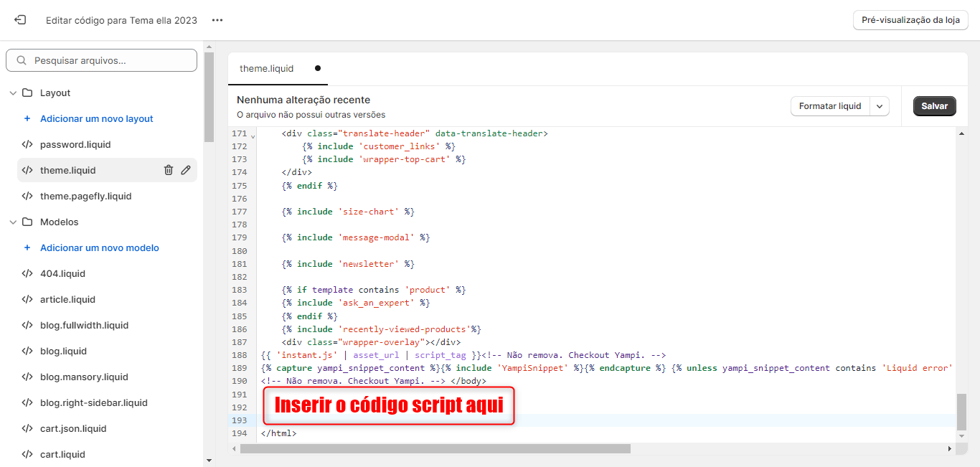The width and height of the screenshot is (980, 467).
Task: Click the Modelos folder icon
Action: [x=27, y=222]
